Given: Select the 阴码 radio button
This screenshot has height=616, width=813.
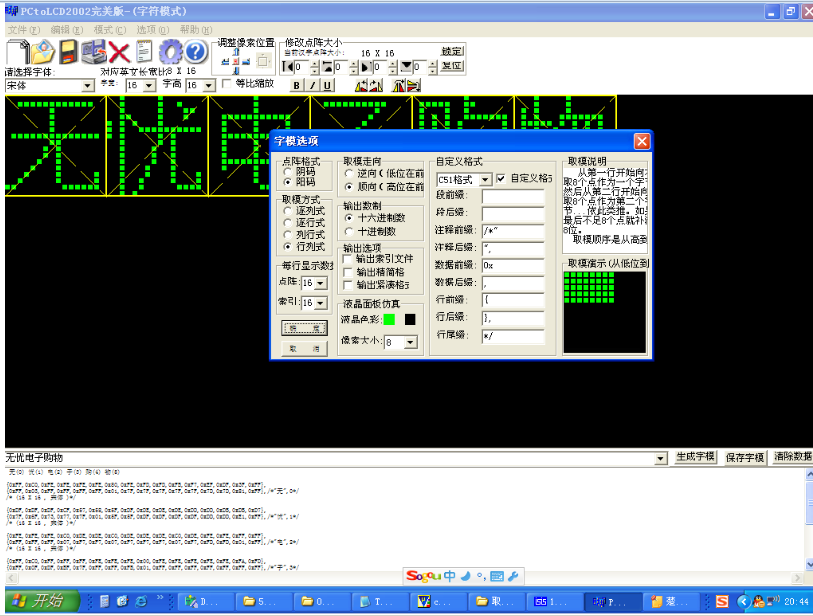Looking at the screenshot, I should click(x=288, y=171).
